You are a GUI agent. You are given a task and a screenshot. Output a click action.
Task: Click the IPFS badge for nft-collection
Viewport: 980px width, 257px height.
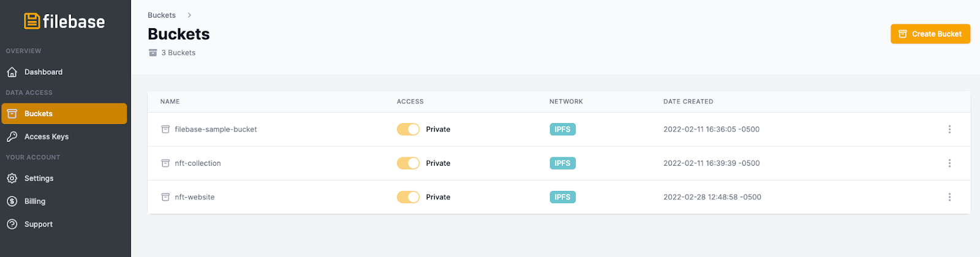[562, 163]
